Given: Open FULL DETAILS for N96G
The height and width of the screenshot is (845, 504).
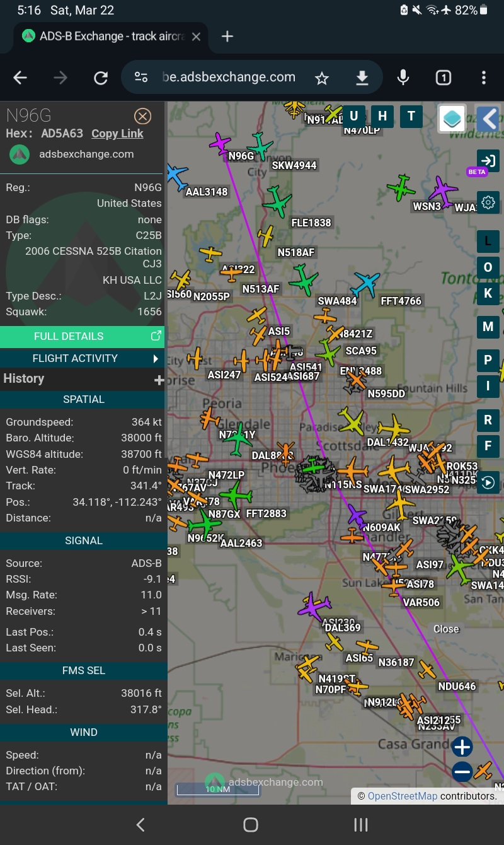Looking at the screenshot, I should [82, 337].
